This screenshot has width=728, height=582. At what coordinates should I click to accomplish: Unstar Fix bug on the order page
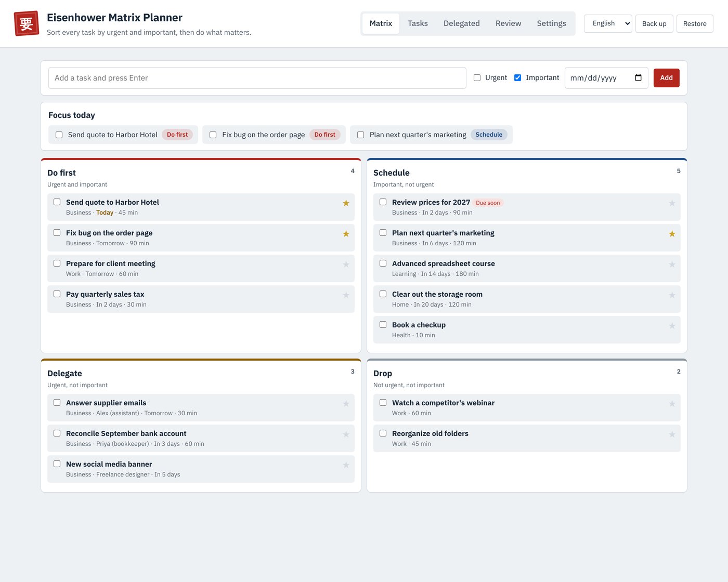[346, 234]
